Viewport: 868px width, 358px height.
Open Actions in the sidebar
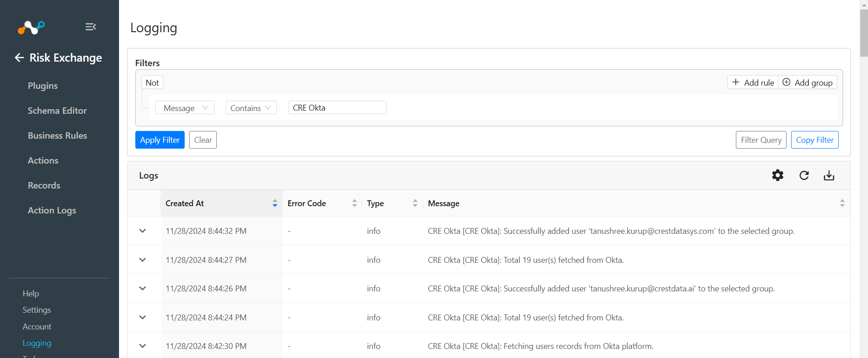(43, 160)
